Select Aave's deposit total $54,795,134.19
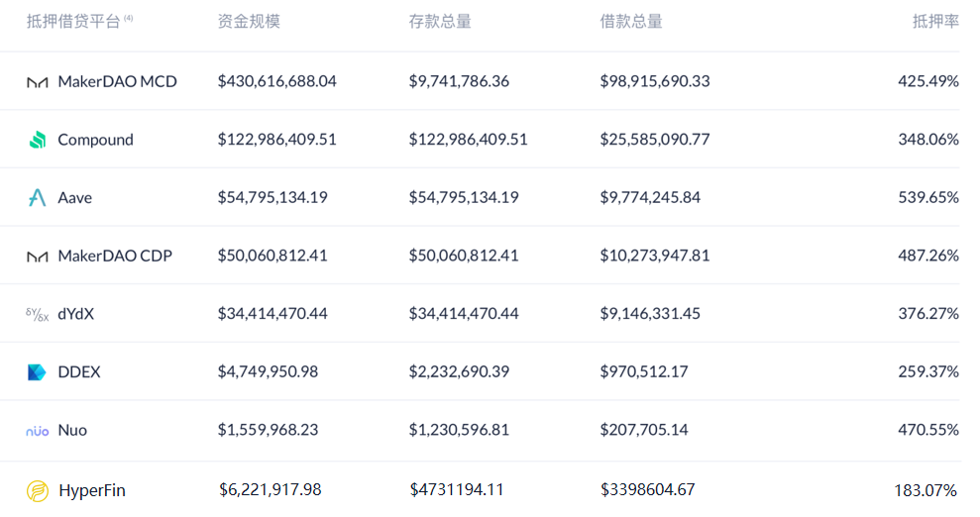 pyautogui.click(x=464, y=197)
